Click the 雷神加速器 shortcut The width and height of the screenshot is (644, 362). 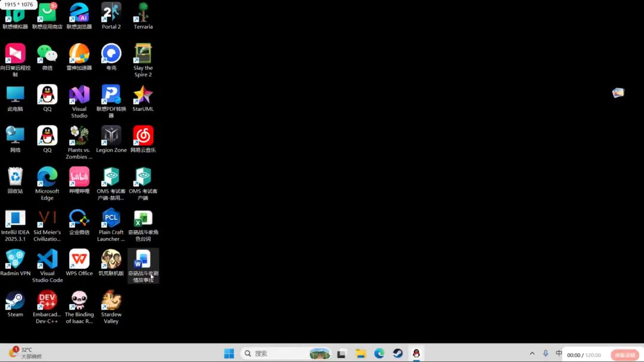79,57
